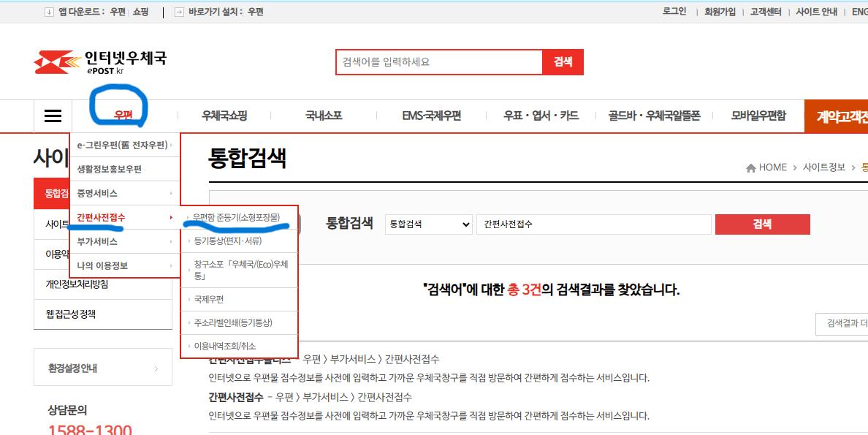The width and height of the screenshot is (868, 435).
Task: Open the 우체국쇼핑 navigation menu
Action: (x=224, y=116)
